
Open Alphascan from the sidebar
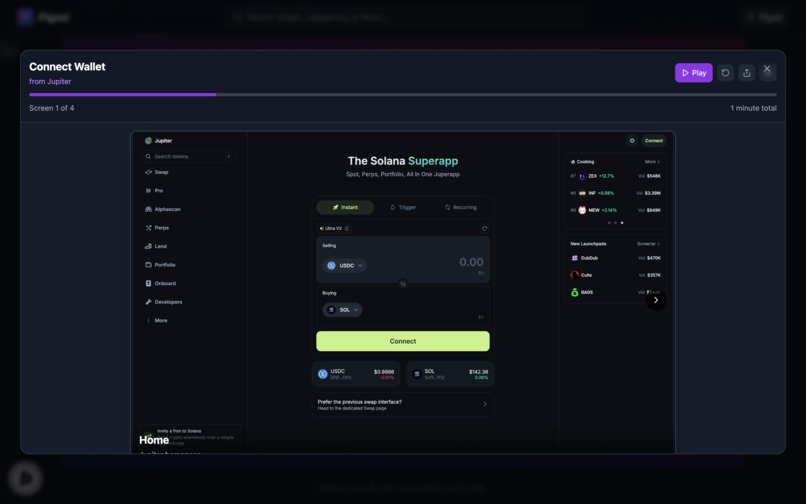pyautogui.click(x=163, y=209)
